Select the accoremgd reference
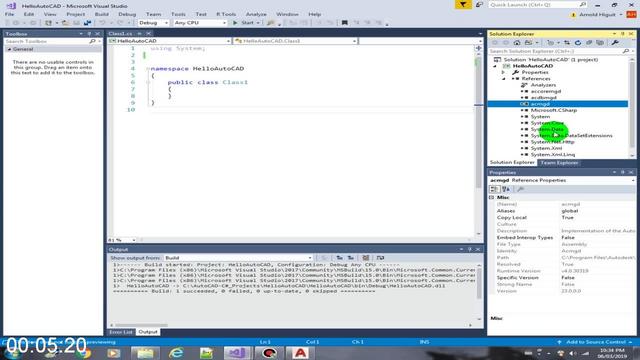The height and width of the screenshot is (360, 640). [545, 91]
